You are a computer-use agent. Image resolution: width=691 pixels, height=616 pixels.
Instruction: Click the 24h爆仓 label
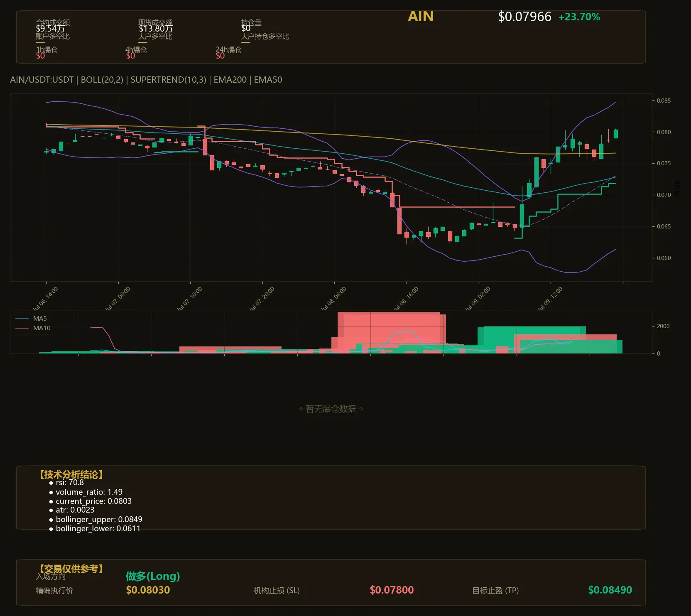coord(228,50)
